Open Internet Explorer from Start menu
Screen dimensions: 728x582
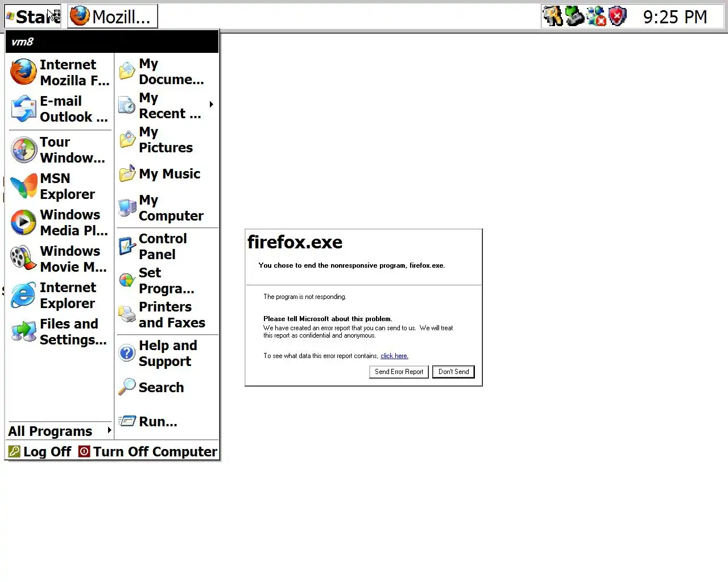click(x=60, y=296)
